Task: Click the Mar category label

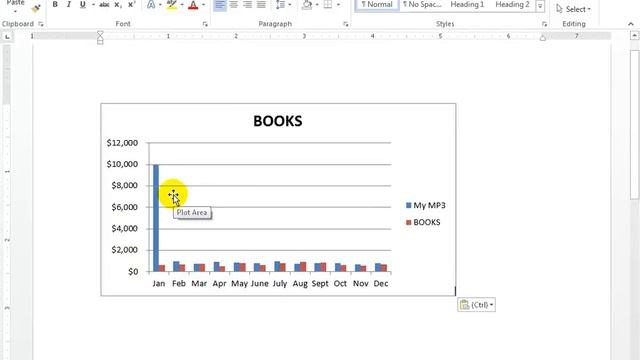Action: point(199,284)
